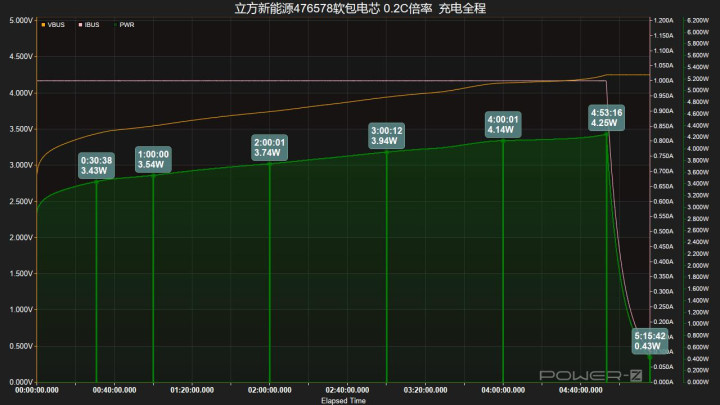Screen dimensions: 720x405
Task: Click the 00:00:00.000 time axis tick
Action: 37,390
